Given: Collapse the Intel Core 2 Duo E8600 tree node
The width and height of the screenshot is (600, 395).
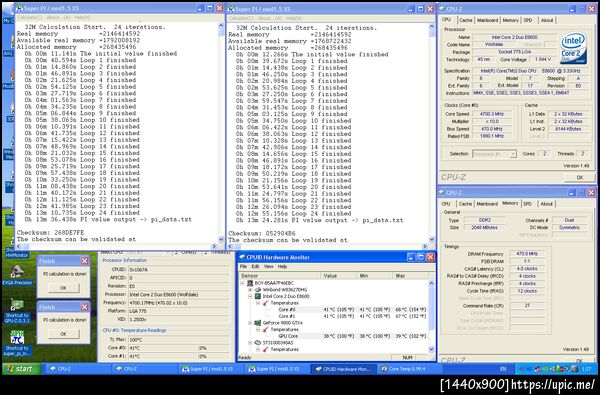Looking at the screenshot, I should [x=250, y=296].
